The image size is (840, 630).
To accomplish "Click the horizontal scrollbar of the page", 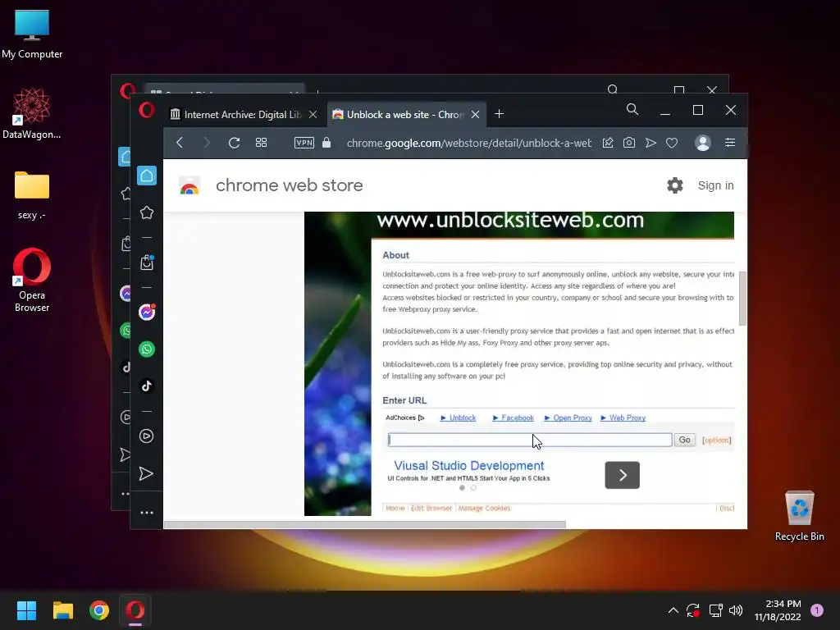I will pyautogui.click(x=365, y=525).
